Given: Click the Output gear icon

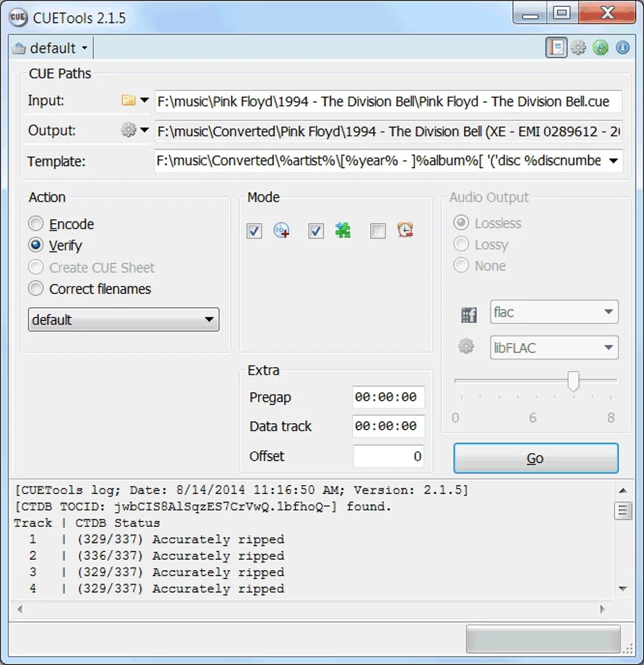Looking at the screenshot, I should (128, 130).
